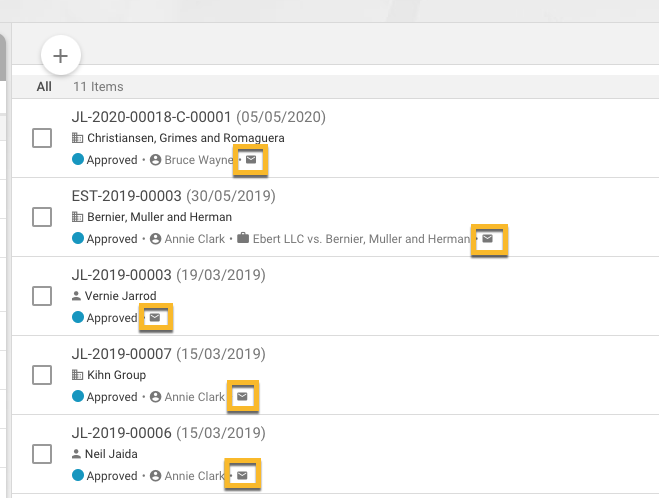Click Annie Clark in JL-2019-00006 row
The height and width of the screenshot is (498, 659).
tap(195, 476)
